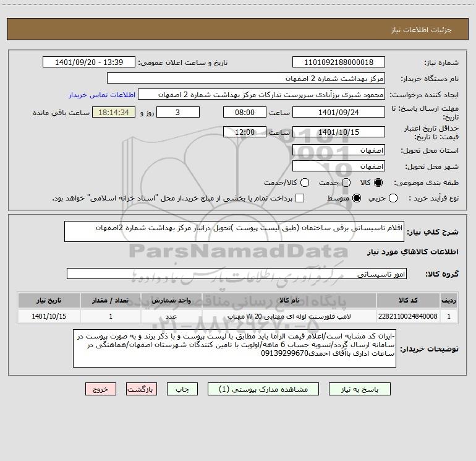
Task: Click the نام کالا column header
Action: click(x=289, y=300)
